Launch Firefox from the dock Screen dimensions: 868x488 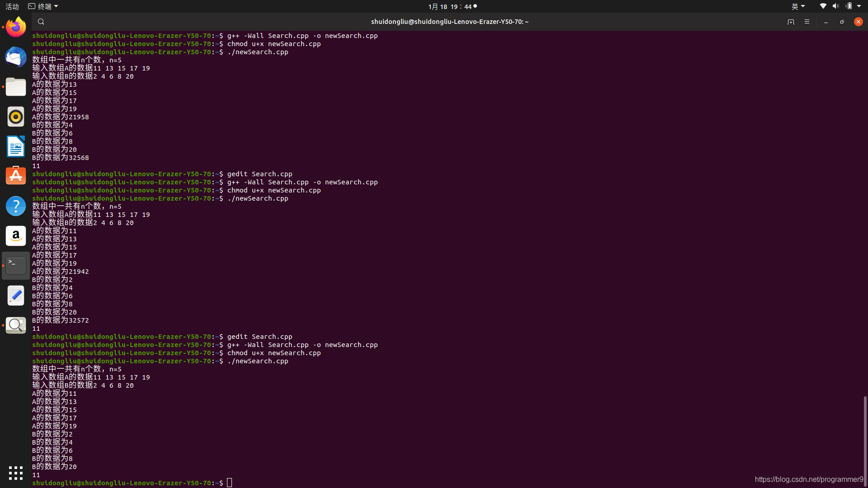(x=16, y=27)
